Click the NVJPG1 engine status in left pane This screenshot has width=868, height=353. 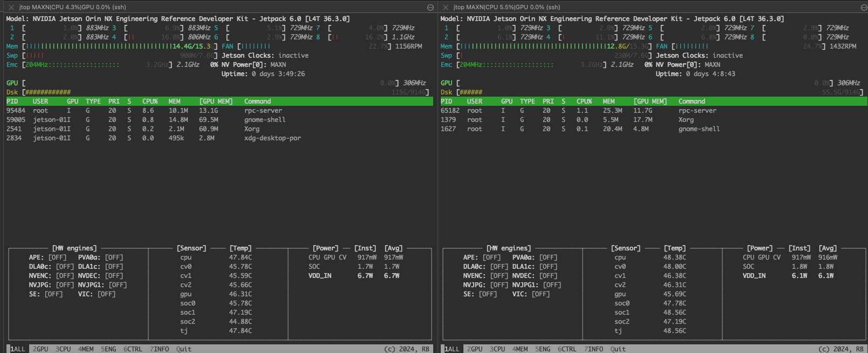[102, 285]
